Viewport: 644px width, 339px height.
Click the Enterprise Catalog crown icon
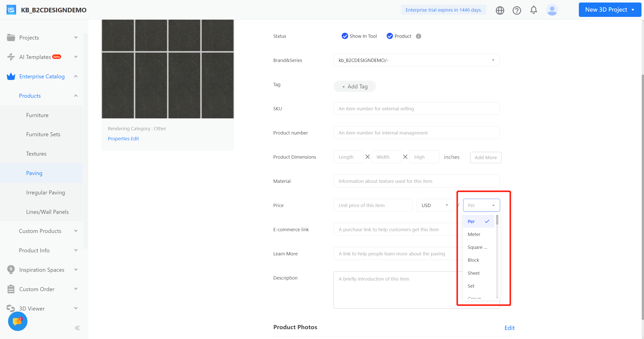[11, 76]
